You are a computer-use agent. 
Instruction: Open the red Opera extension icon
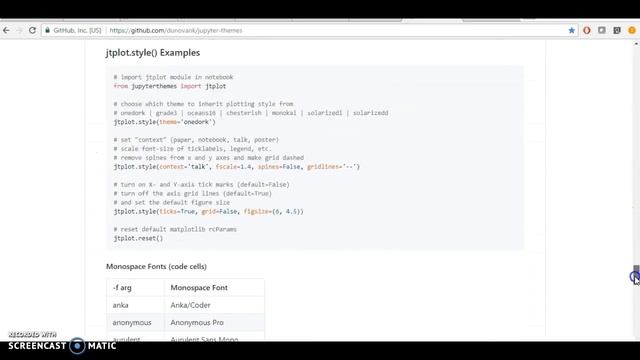click(x=587, y=31)
